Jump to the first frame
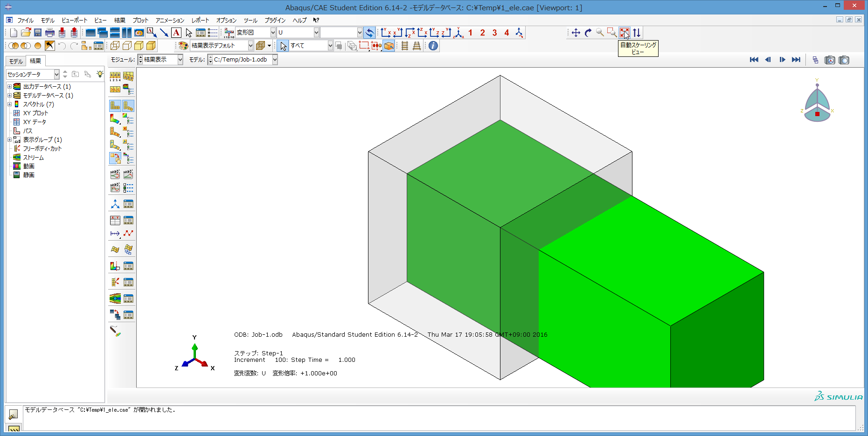868x436 pixels. coord(754,60)
